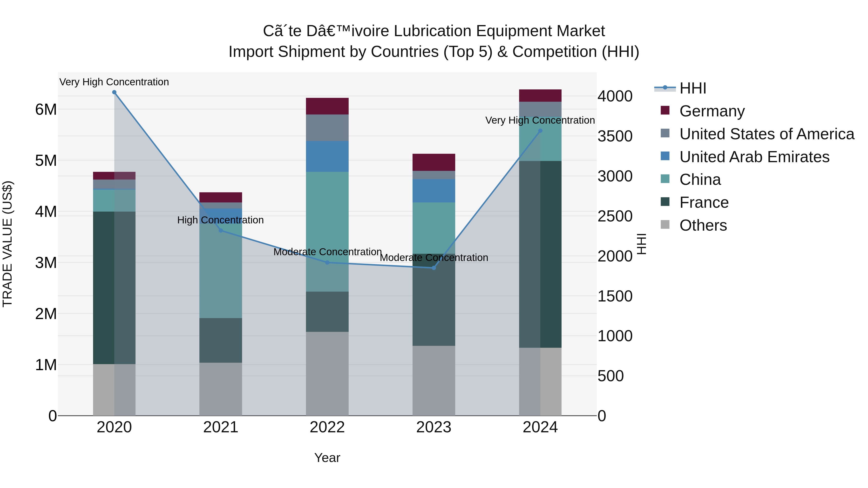Click the China segment of 2022 bar

point(327,232)
